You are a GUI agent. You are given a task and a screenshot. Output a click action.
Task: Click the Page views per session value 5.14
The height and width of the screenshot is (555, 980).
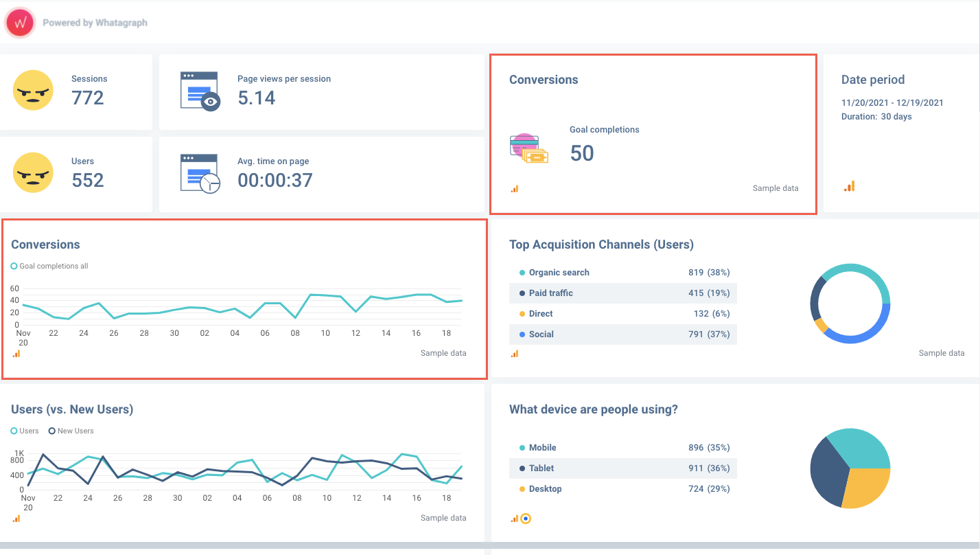click(257, 98)
